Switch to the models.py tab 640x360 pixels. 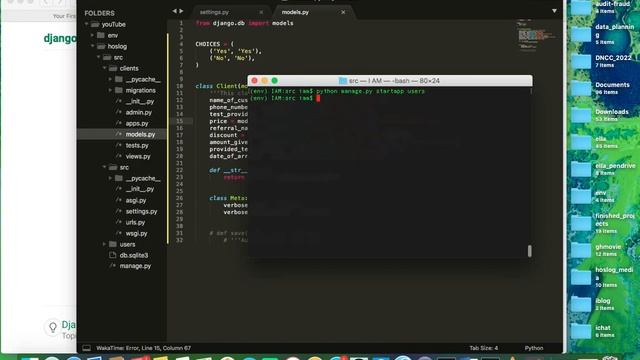pos(295,12)
